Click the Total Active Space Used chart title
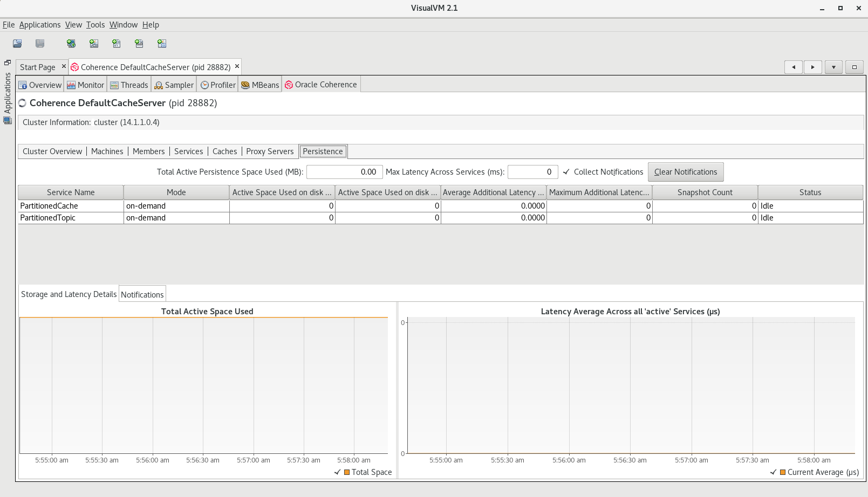The width and height of the screenshot is (868, 497). 207,312
